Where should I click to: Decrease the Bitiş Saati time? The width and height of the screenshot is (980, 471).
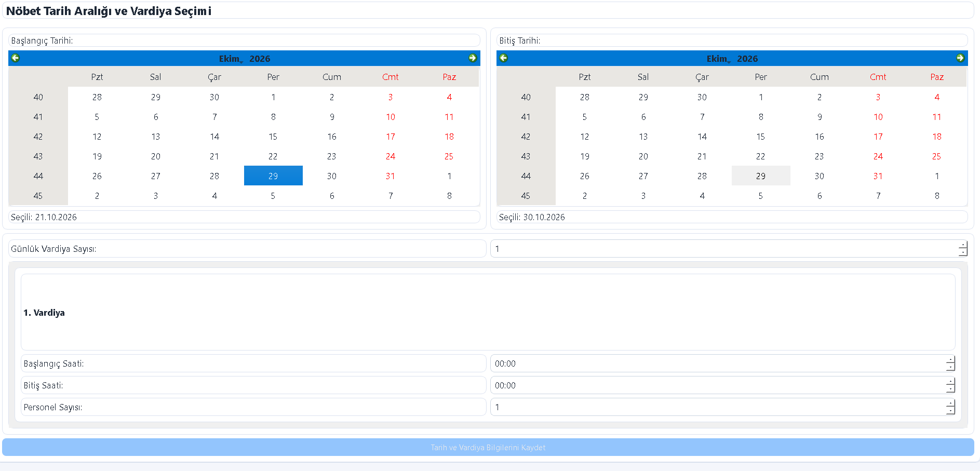point(950,389)
